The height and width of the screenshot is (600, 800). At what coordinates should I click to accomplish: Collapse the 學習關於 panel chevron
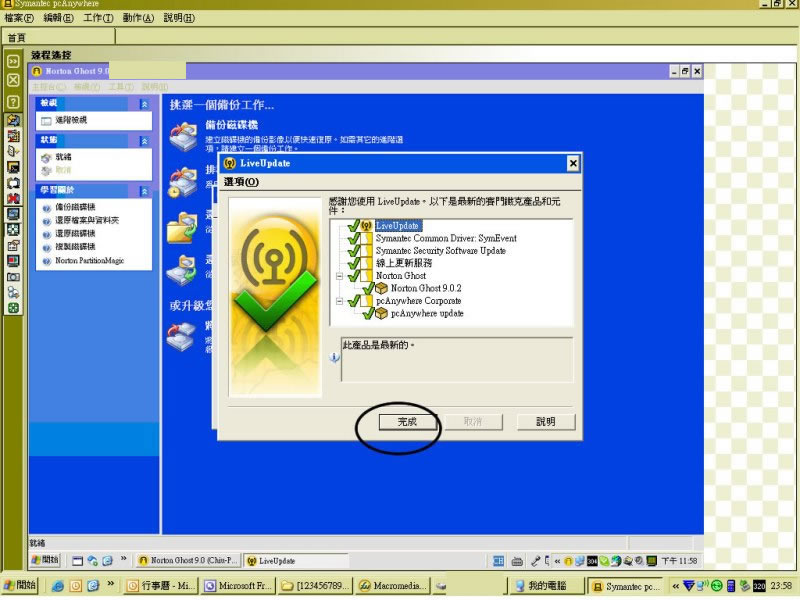[x=144, y=190]
